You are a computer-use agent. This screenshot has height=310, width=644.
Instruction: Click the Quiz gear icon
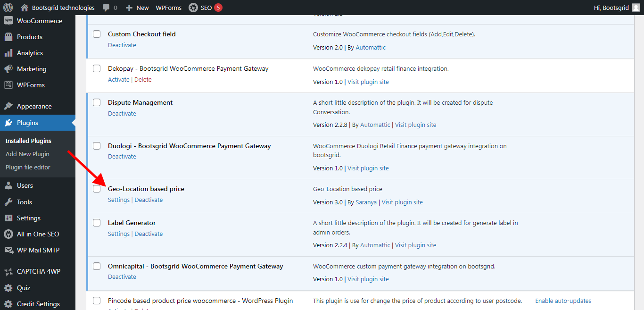pyautogui.click(x=8, y=288)
